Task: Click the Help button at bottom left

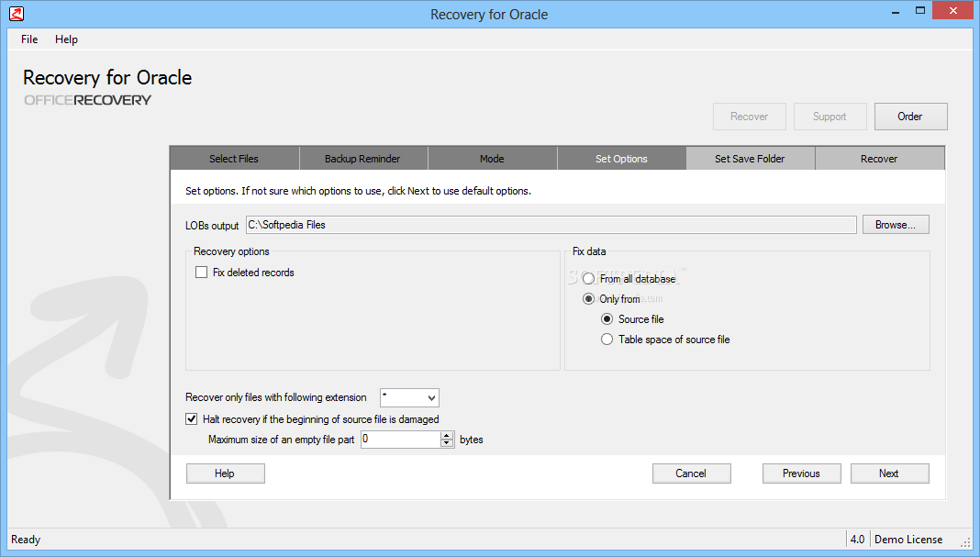Action: coord(225,473)
